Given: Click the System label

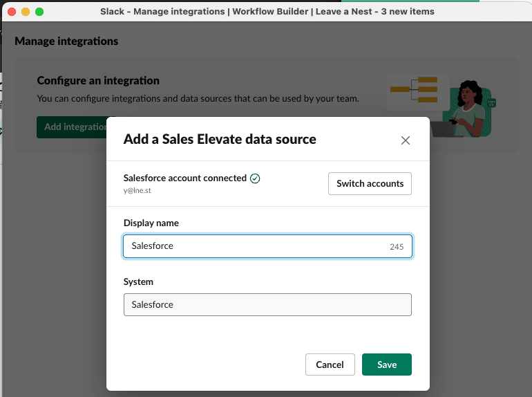Looking at the screenshot, I should coord(138,282).
